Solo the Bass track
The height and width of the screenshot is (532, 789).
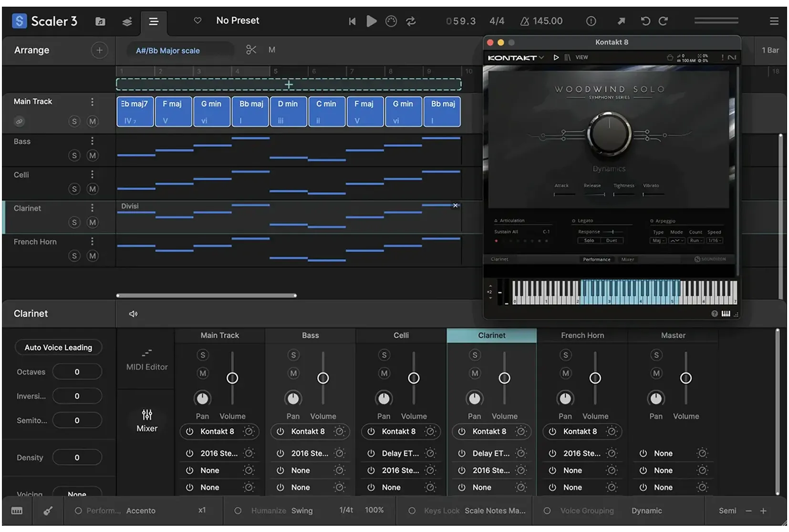tap(74, 155)
